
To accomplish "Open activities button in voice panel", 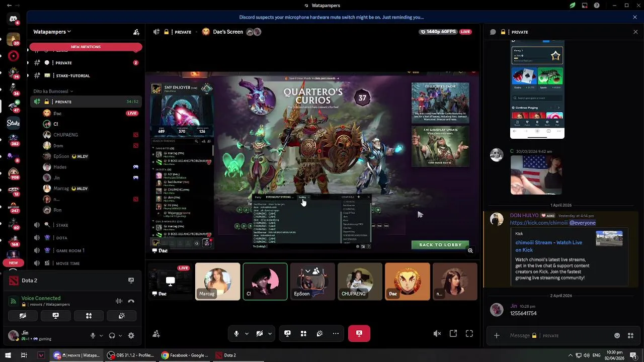I will [89, 316].
